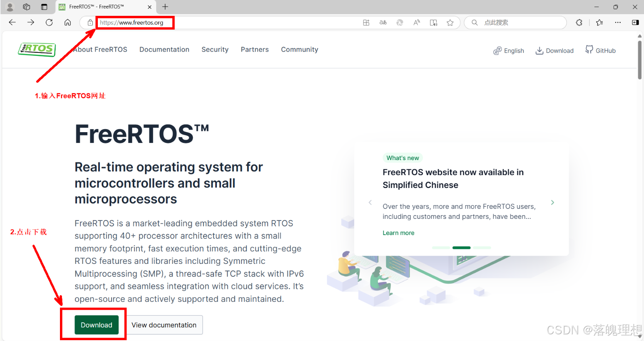The height and width of the screenshot is (341, 644).
Task: Start Read aloud from the toolbar
Action: (416, 23)
